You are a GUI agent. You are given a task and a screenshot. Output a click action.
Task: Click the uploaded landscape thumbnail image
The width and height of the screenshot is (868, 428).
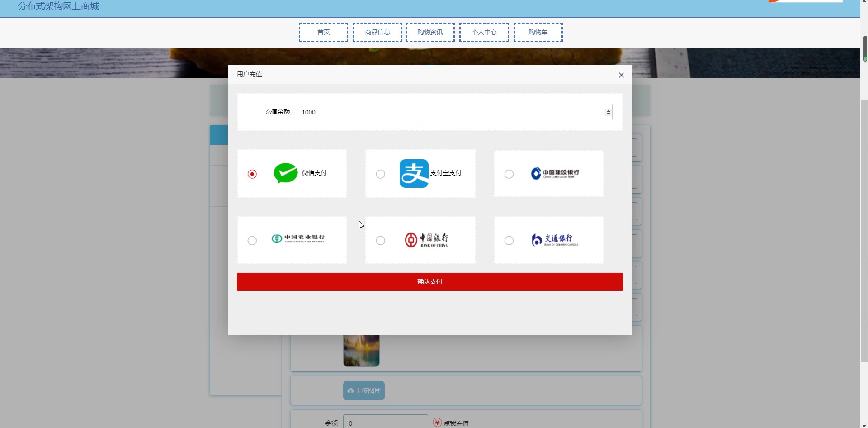[361, 351]
